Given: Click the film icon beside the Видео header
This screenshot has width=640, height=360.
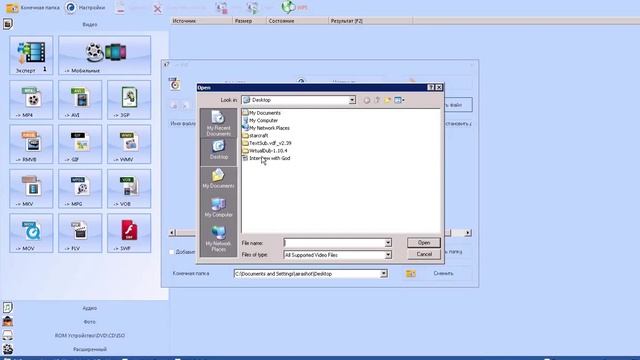Looking at the screenshot, I should 8,24.
